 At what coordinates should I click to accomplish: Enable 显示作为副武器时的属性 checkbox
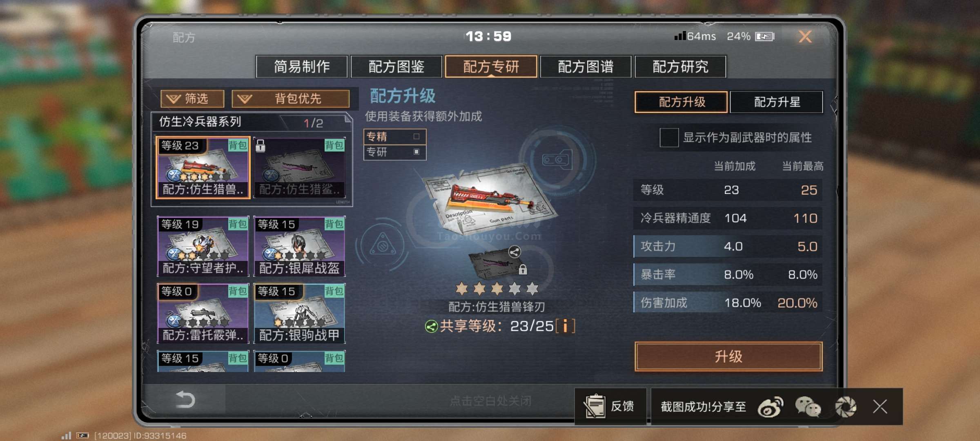click(x=669, y=138)
